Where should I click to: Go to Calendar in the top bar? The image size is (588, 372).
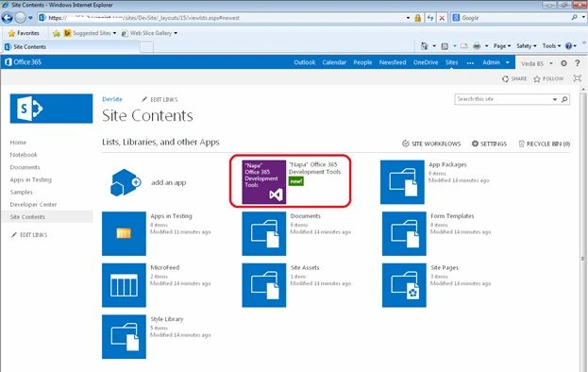(334, 62)
